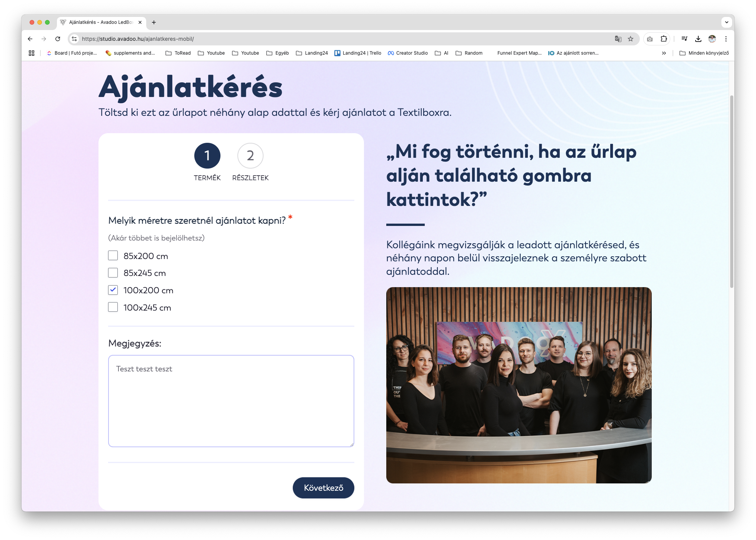Image resolution: width=756 pixels, height=540 pixels.
Task: Expand the hidden bookmarks chevron
Action: pyautogui.click(x=664, y=53)
